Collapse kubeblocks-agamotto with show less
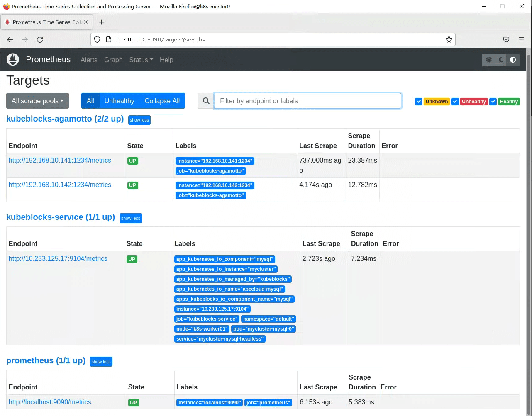This screenshot has width=532, height=416. coord(139,120)
